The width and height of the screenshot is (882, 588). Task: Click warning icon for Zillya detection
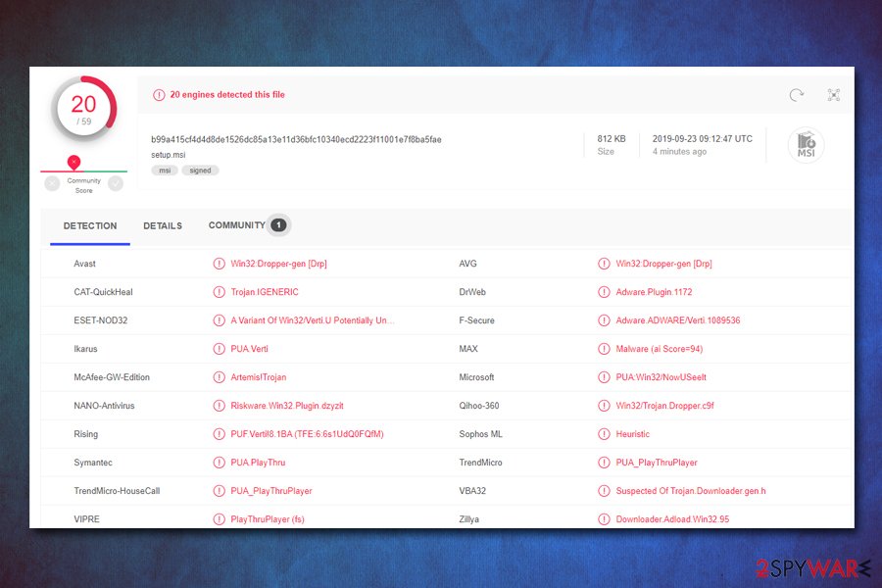(x=604, y=519)
